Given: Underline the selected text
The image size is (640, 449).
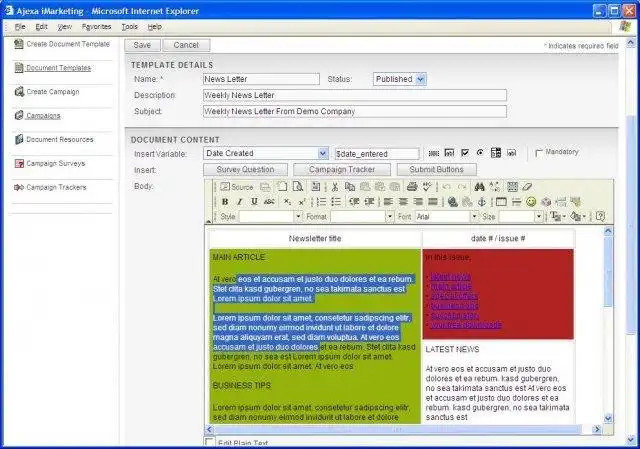Looking at the screenshot, I should 254,202.
